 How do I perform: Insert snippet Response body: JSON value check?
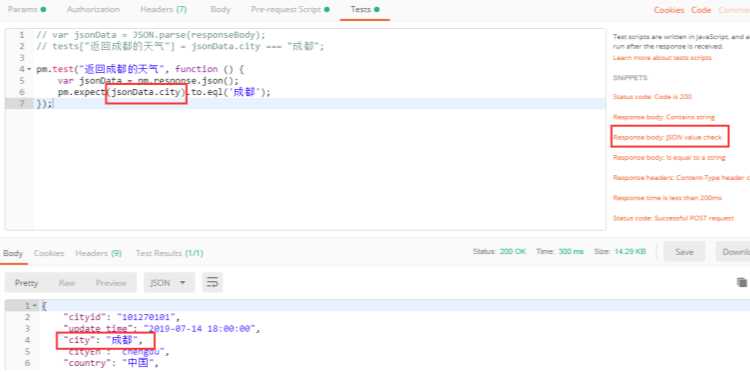(x=667, y=137)
